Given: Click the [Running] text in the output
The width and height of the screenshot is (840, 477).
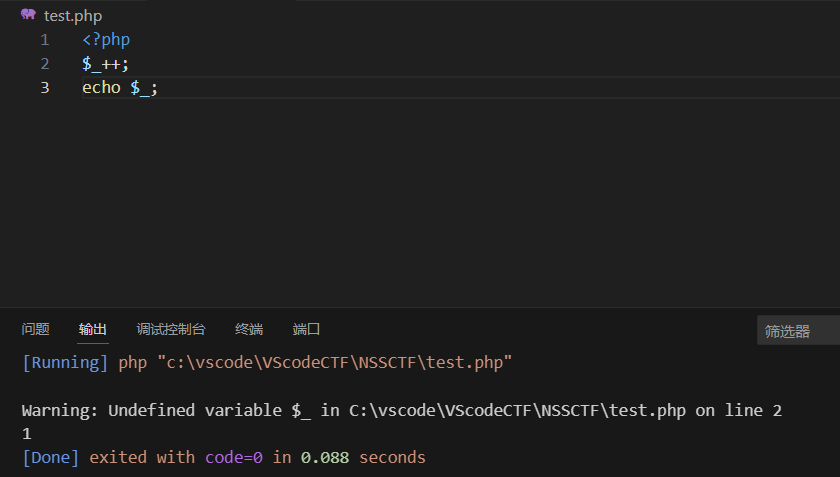Looking at the screenshot, I should tap(64, 362).
